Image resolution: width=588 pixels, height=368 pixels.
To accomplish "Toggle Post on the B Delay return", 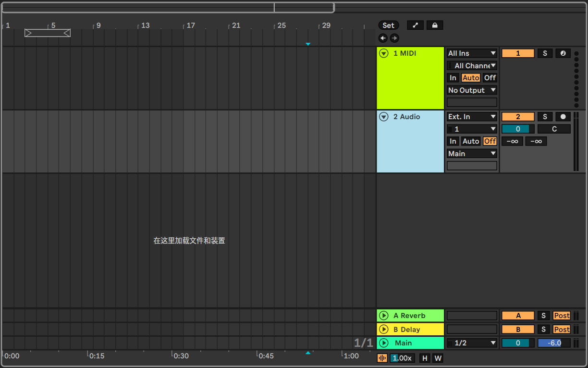I will pyautogui.click(x=561, y=330).
